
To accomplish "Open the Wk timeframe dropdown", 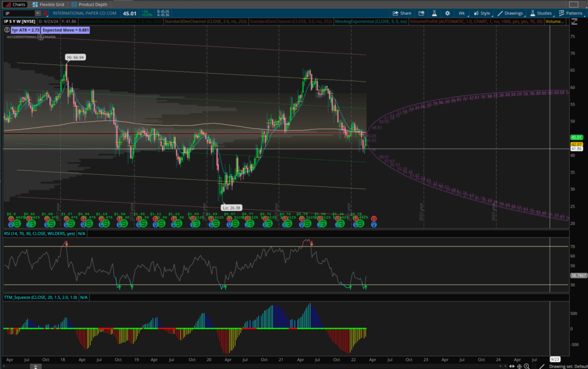I will click(462, 13).
